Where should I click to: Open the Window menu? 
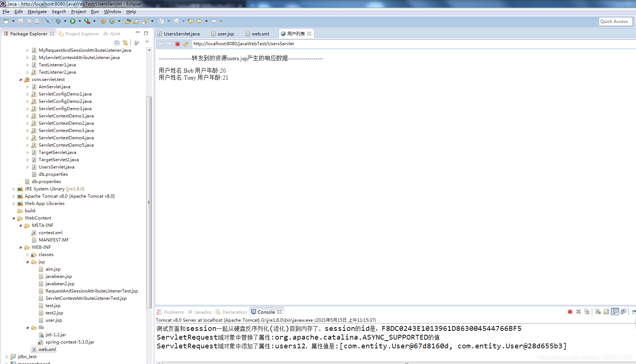[112, 11]
